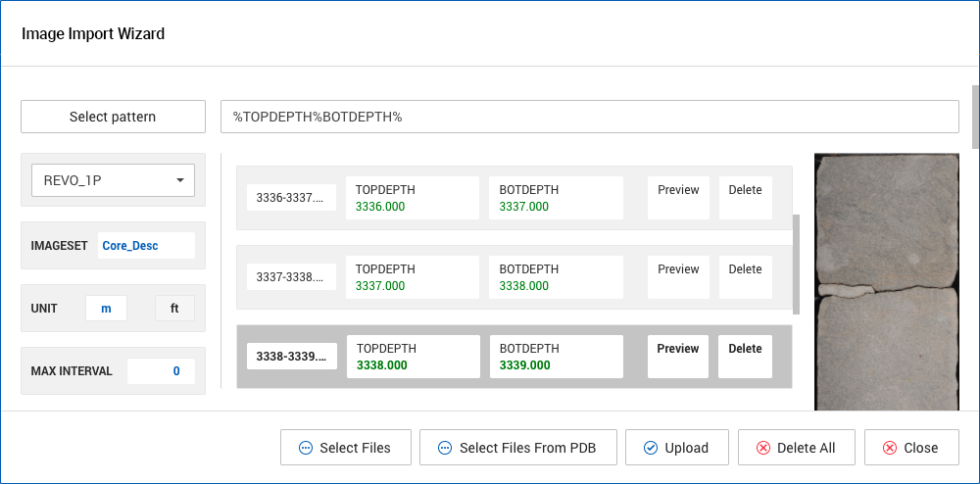Click the red X icon on Close
The height and width of the screenshot is (484, 980).
[x=890, y=448]
